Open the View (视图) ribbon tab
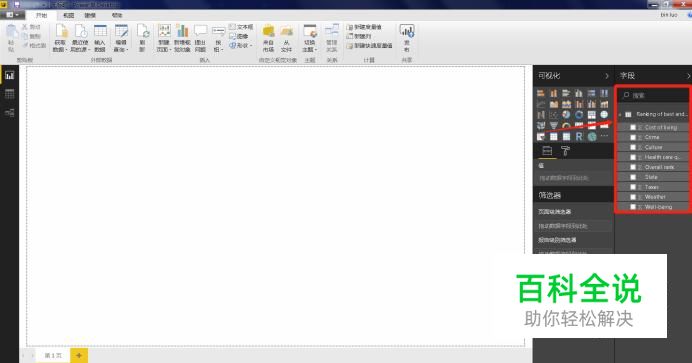 pyautogui.click(x=68, y=15)
